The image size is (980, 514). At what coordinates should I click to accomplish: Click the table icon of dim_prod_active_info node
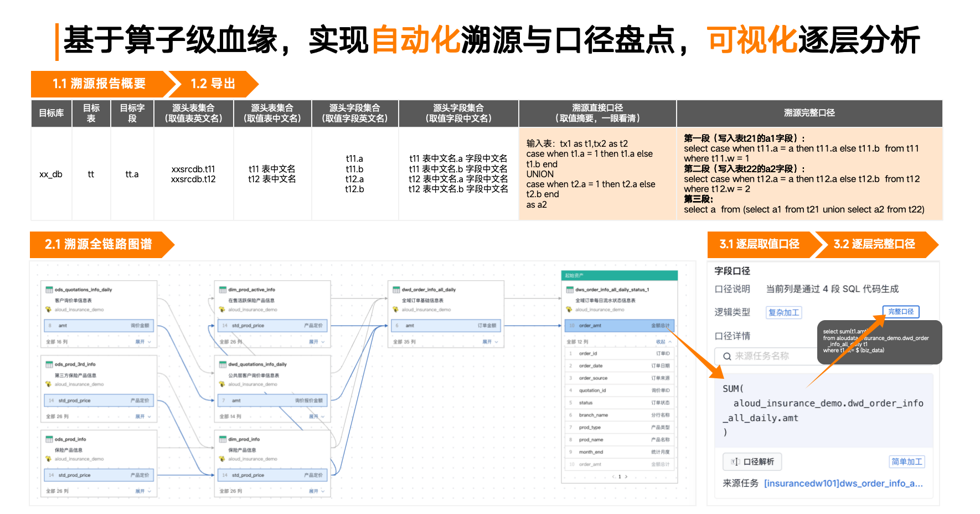point(223,290)
